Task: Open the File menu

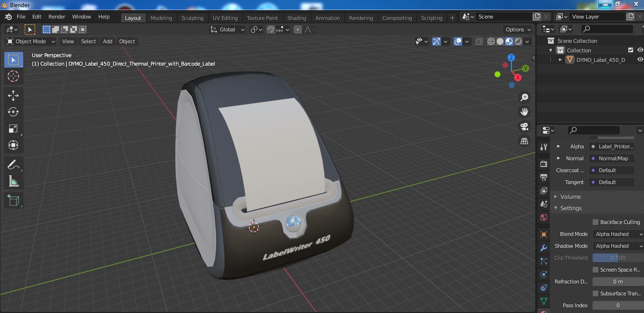Action: (x=21, y=17)
